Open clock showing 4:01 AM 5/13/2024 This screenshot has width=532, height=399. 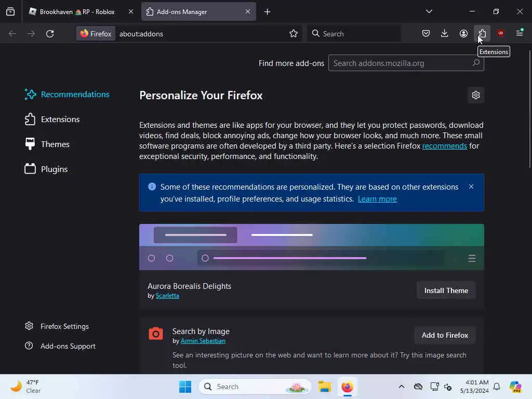(x=474, y=387)
